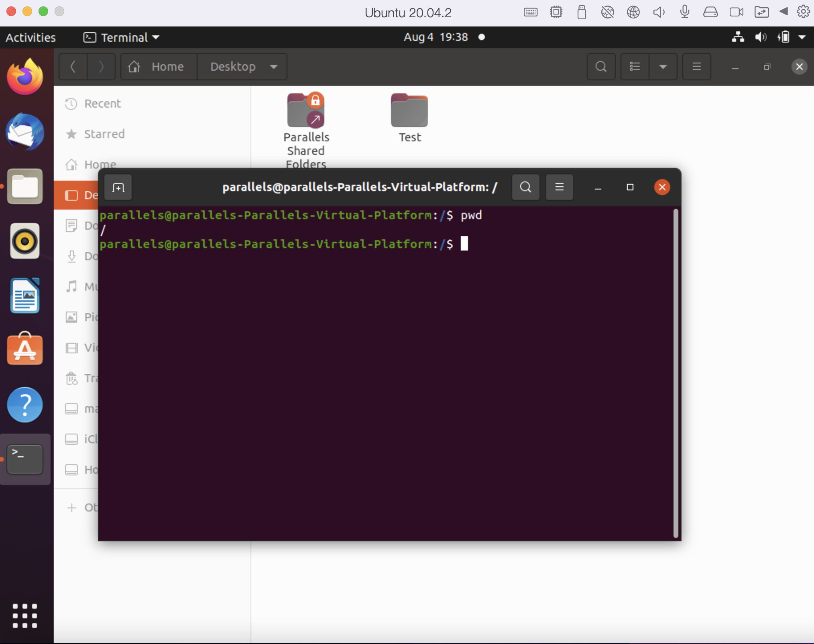This screenshot has width=814, height=644.
Task: Click the Parallels USB icon in title bar
Action: 582,12
